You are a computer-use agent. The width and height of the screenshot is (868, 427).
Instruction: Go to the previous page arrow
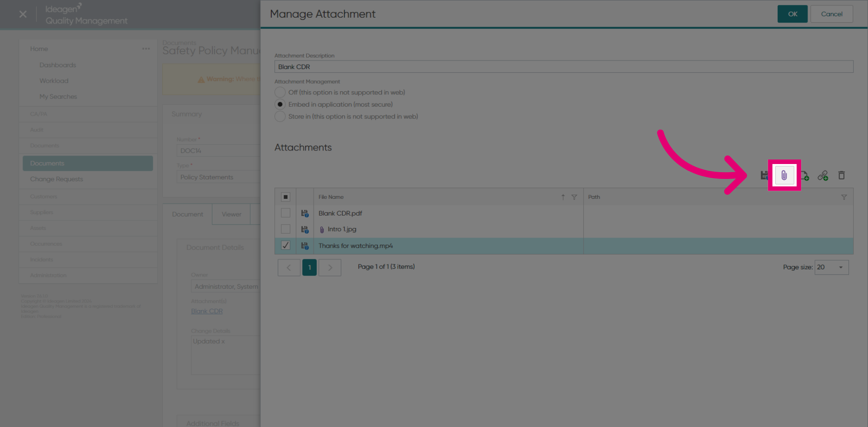289,267
